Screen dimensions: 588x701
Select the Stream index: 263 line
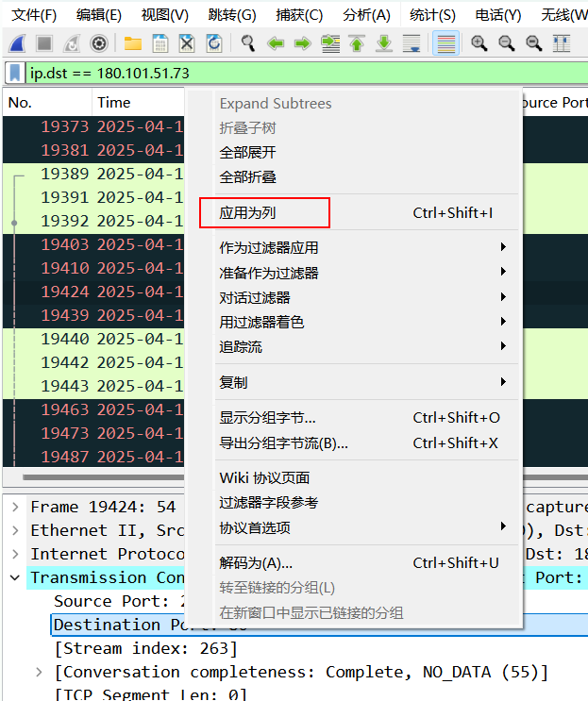[x=145, y=648]
